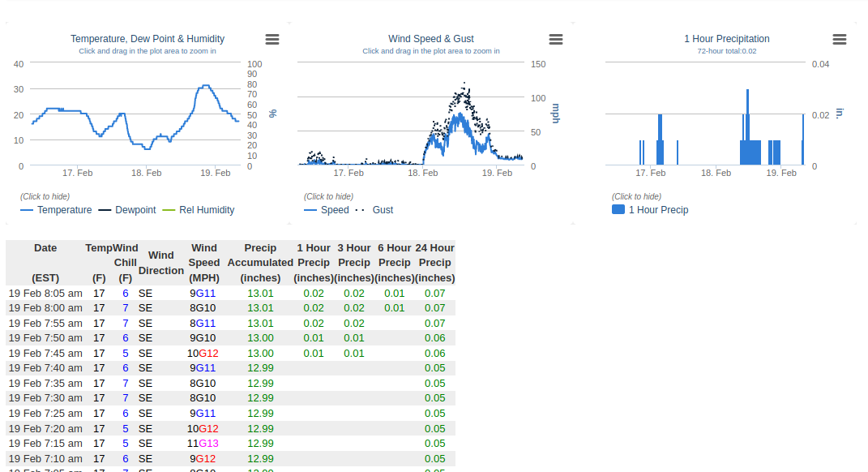Select the 19 Feb 7:45 am date cell

(45, 354)
